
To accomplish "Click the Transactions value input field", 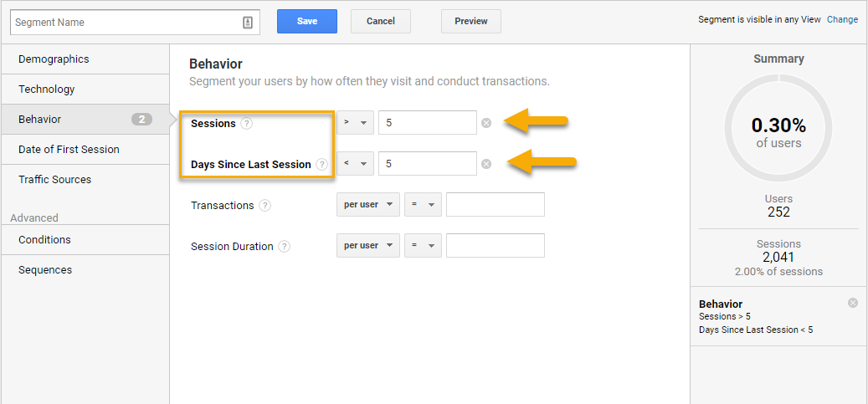I will (496, 205).
